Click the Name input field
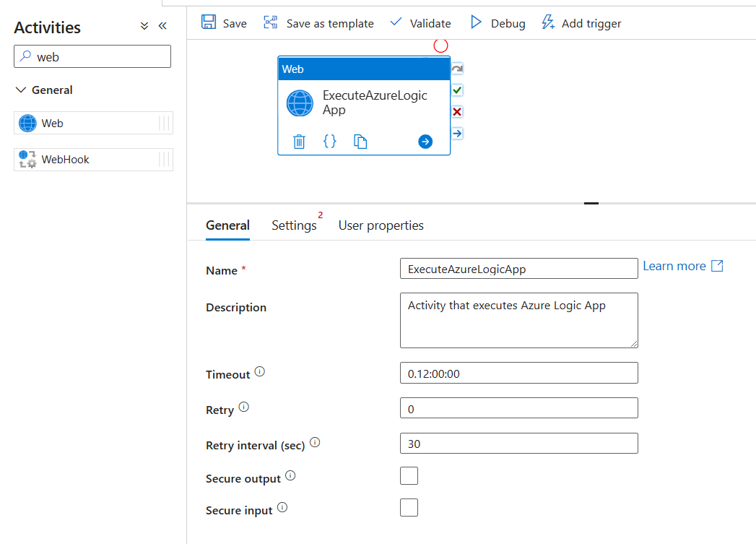This screenshot has width=756, height=544. click(518, 269)
